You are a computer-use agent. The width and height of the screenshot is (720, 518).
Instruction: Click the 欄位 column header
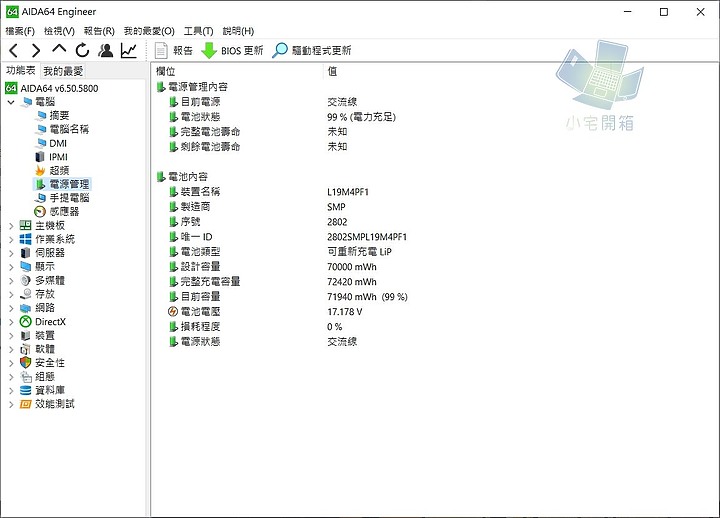click(x=166, y=71)
